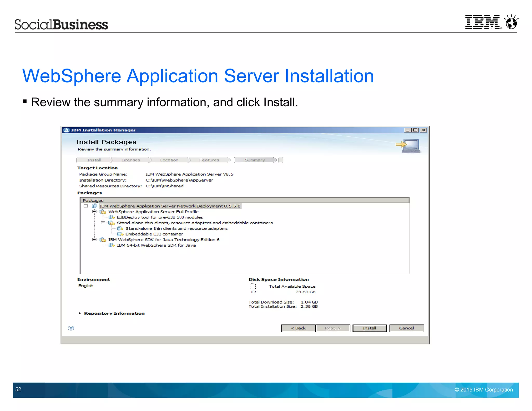Click the Stand-alone thin clients parent feature icon
This screenshot has height=411, width=532.
[112, 223]
